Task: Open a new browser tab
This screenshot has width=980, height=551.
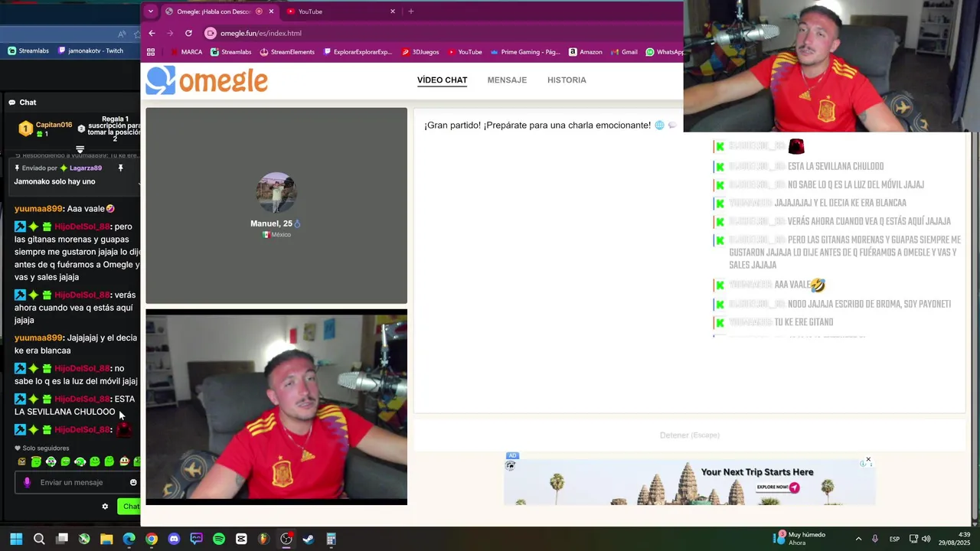Action: 411,11
